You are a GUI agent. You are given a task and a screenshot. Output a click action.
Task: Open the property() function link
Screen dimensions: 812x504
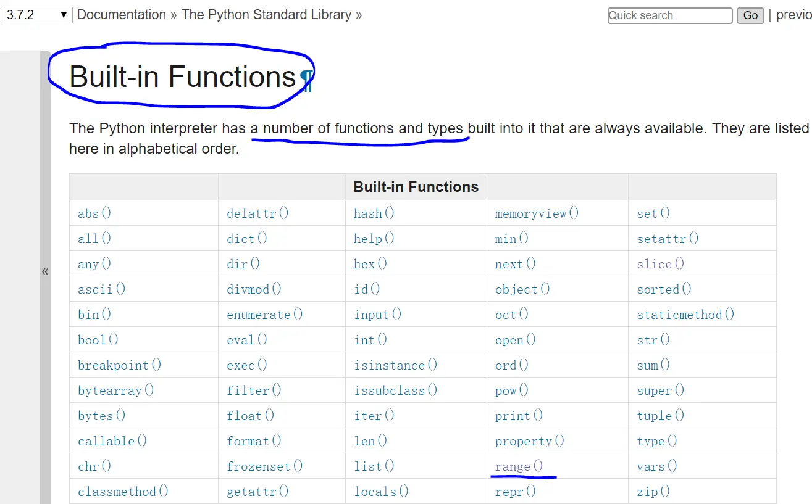[x=530, y=441]
